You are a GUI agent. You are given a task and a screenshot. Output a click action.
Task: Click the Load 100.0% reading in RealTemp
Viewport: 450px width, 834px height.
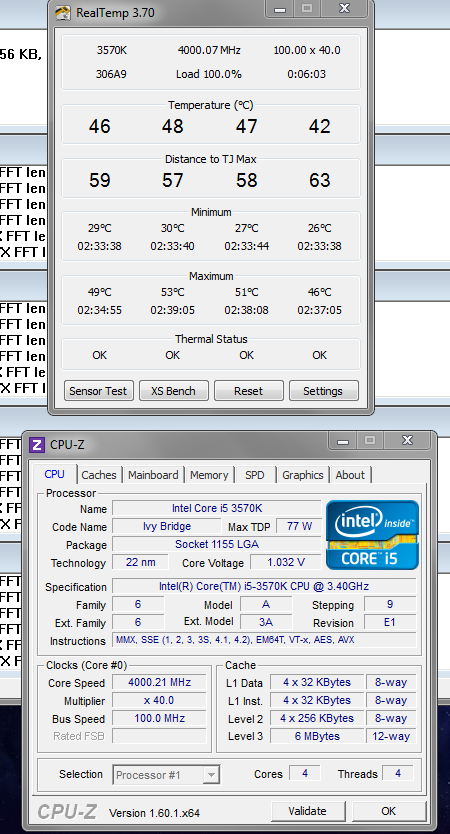click(209, 74)
